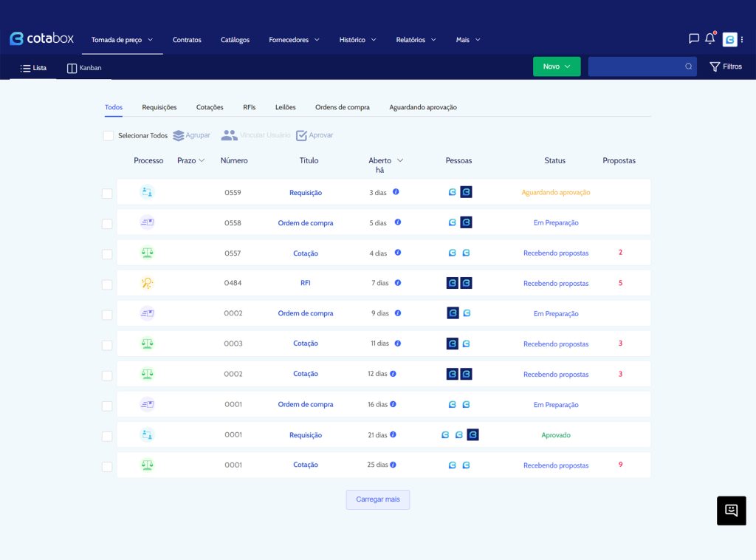
Task: Click the notifications bell icon
Action: (x=709, y=39)
